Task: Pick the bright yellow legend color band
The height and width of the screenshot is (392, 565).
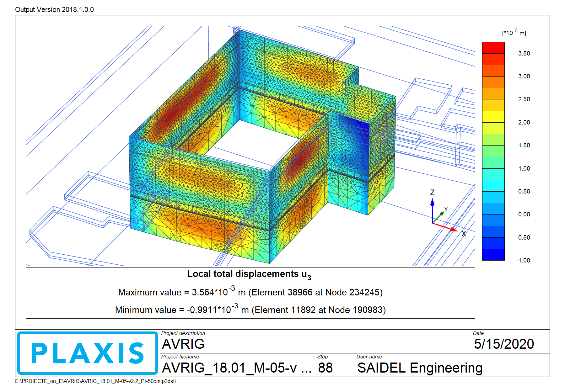Action: (493, 117)
